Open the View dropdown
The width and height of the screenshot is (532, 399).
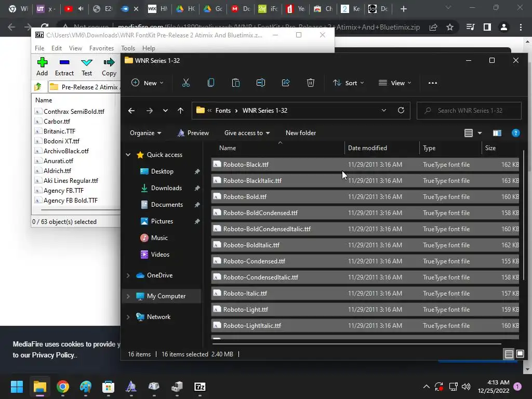[x=395, y=83]
